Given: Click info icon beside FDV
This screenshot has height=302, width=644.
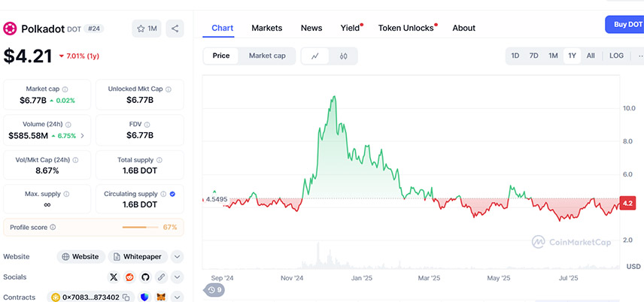Looking at the screenshot, I should point(147,124).
